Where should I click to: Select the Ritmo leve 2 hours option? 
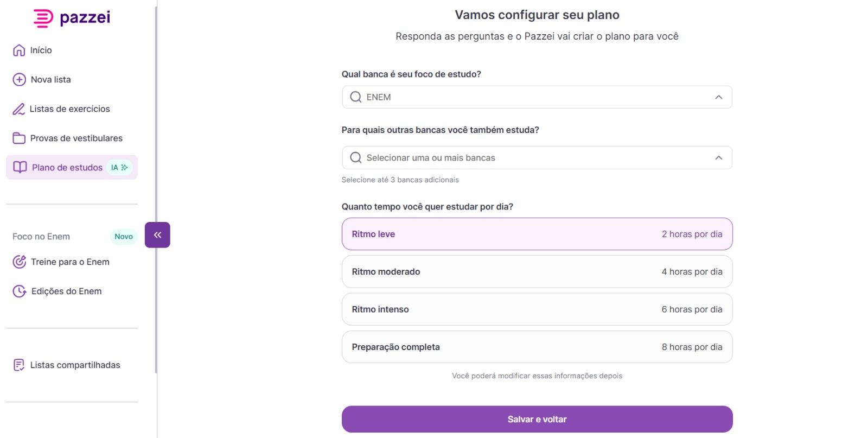[x=537, y=234]
